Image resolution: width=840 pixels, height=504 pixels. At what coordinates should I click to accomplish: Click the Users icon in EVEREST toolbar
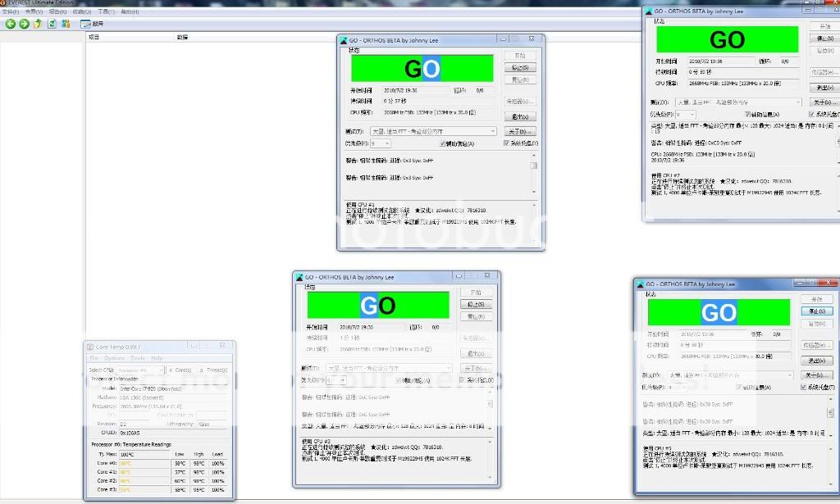point(66,24)
